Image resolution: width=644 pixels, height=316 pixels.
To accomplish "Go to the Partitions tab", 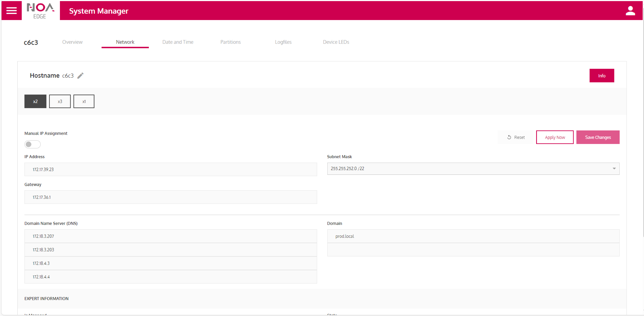I will pos(230,42).
